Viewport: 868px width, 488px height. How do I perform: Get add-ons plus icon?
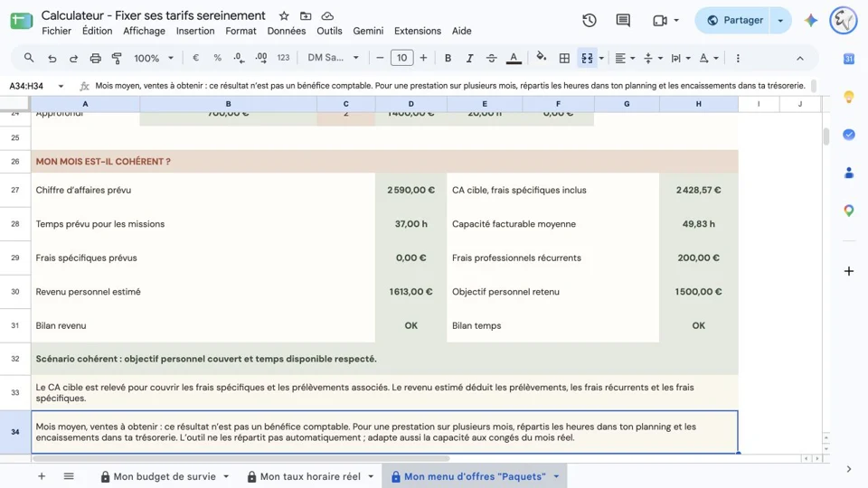point(849,271)
